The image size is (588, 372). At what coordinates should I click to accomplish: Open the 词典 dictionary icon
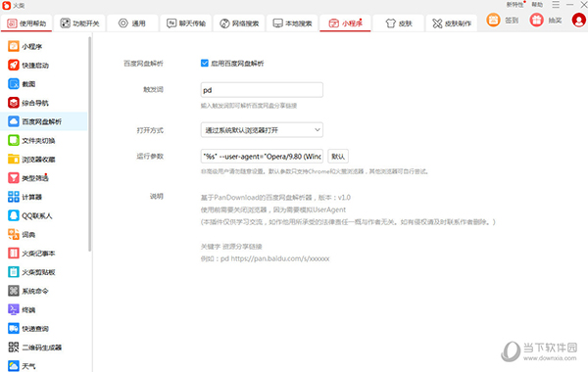(x=14, y=234)
